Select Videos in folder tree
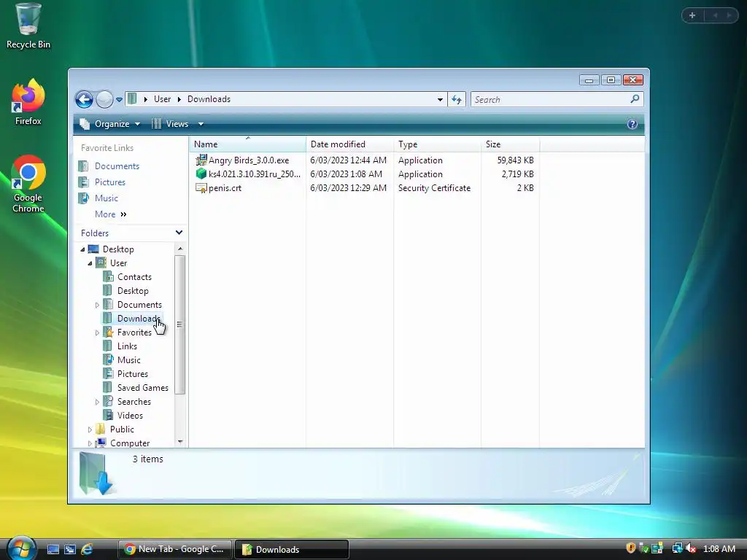747x560 pixels. (x=130, y=416)
